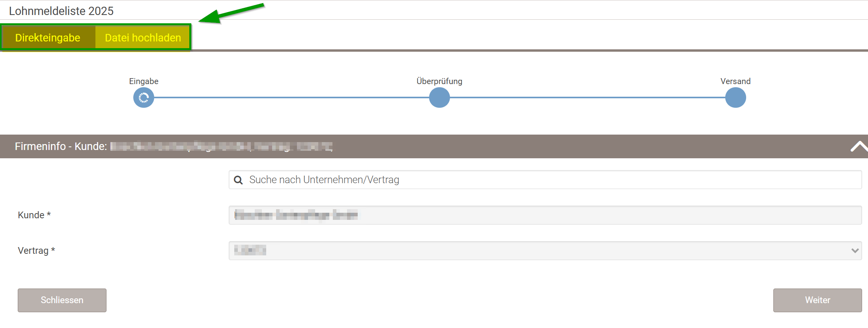Viewport: 868px width, 328px height.
Task: Switch to the Direkteingabe tab
Action: pyautogui.click(x=48, y=38)
